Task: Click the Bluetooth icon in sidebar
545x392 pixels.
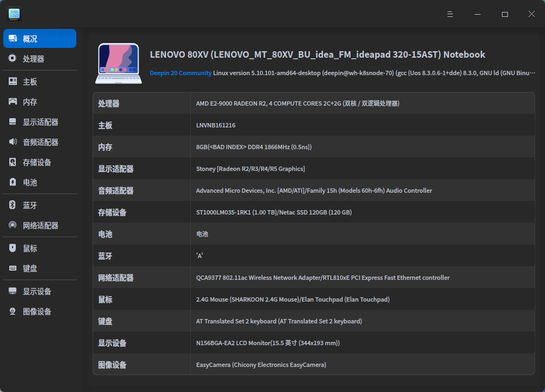Action: (x=12, y=205)
